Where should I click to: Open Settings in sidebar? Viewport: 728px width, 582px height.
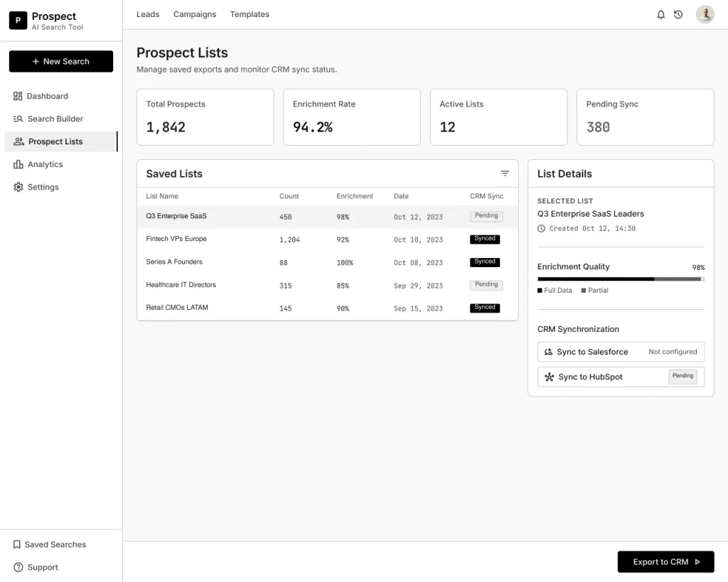tap(61, 187)
